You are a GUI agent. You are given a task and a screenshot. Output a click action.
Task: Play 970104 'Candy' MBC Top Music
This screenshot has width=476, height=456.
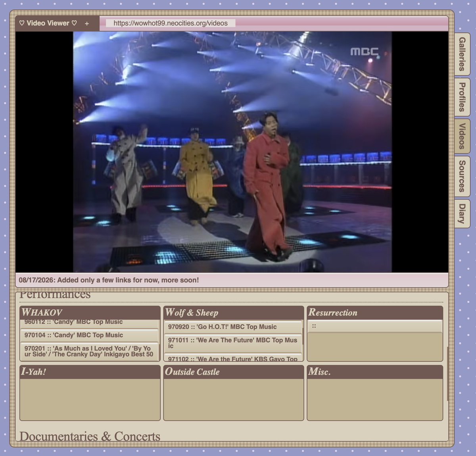click(89, 335)
